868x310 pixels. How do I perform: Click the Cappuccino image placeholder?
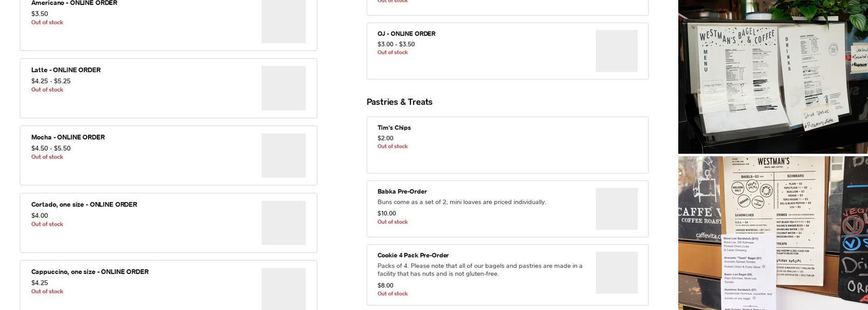[283, 288]
